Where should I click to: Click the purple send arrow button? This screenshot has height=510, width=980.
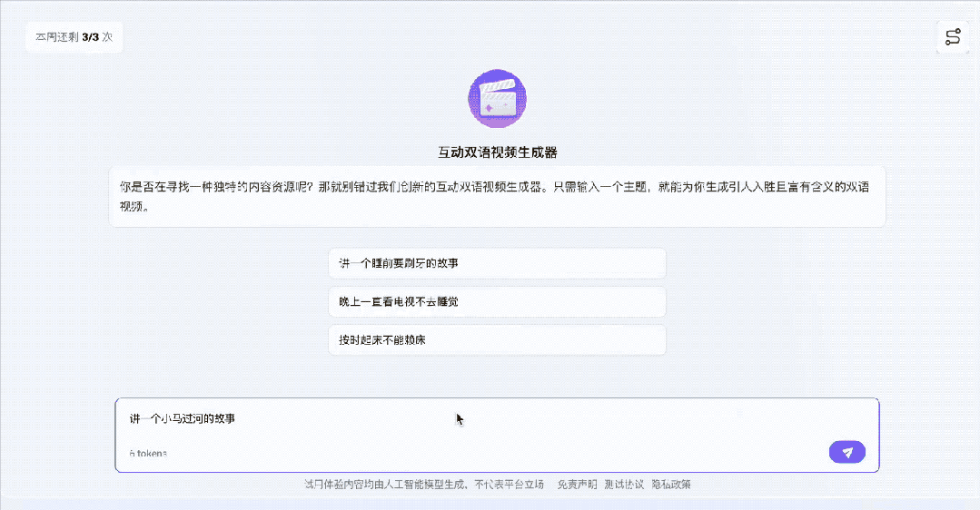(846, 452)
